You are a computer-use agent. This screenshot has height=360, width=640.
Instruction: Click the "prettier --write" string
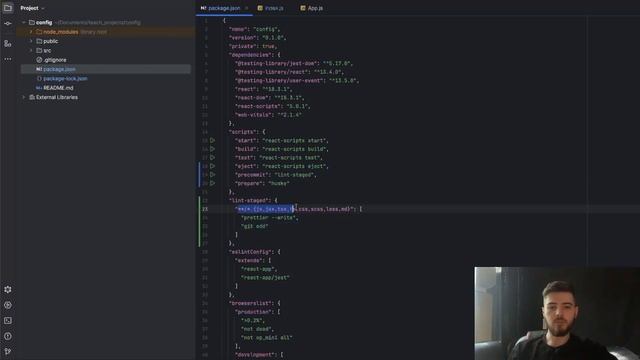[268, 218]
